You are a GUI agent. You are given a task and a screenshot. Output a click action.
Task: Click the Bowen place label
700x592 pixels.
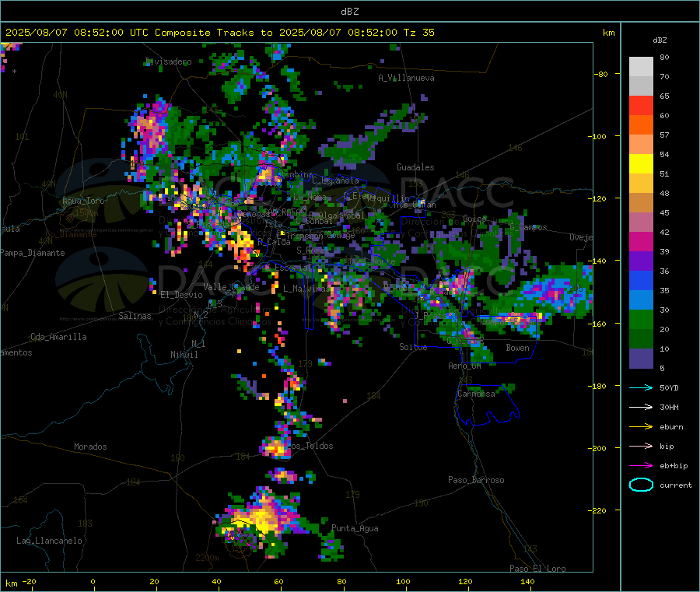[x=517, y=348]
